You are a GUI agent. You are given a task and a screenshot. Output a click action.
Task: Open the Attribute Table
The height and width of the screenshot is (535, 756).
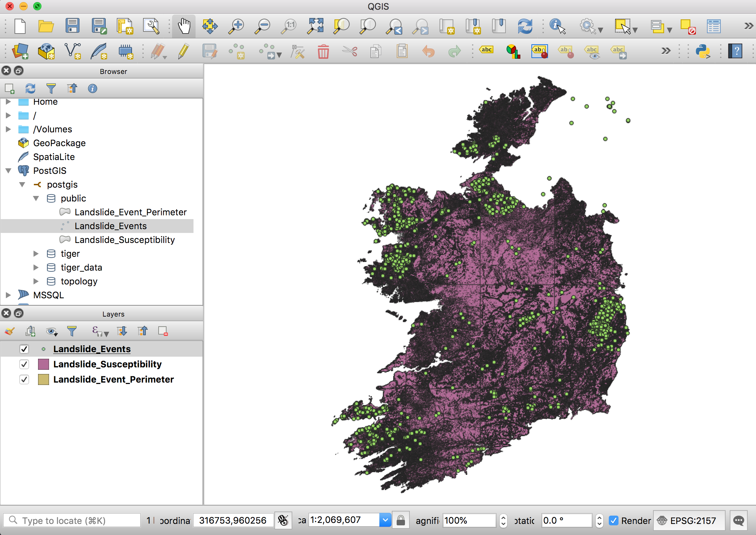(714, 26)
